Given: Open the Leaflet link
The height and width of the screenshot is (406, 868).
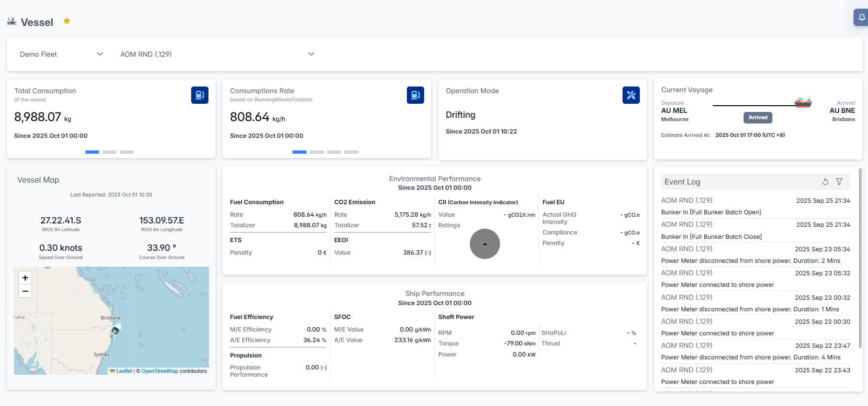Looking at the screenshot, I should (124, 371).
